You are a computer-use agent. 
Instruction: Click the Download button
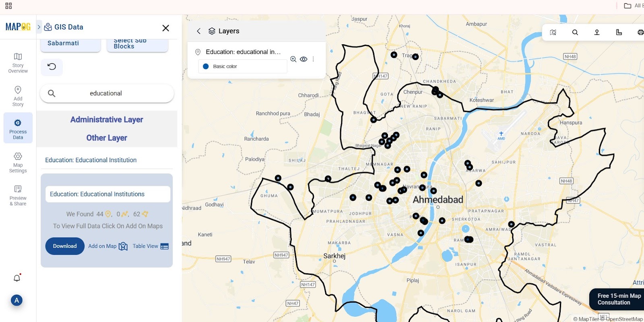65,246
